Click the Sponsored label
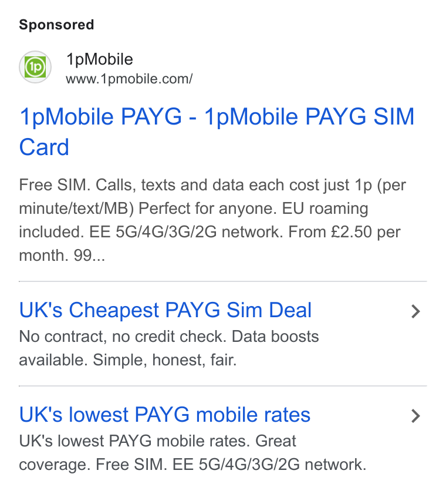Viewport: 446px width, 504px height. pyautogui.click(x=56, y=25)
